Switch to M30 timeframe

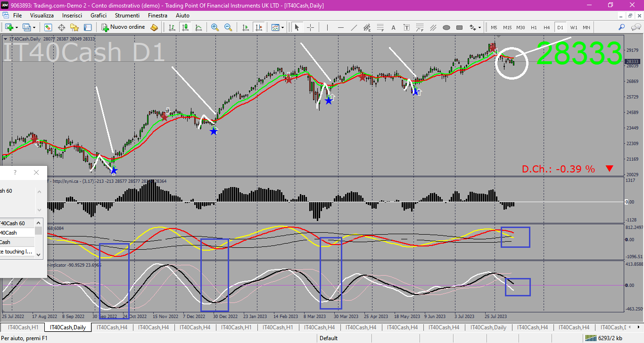point(520,27)
